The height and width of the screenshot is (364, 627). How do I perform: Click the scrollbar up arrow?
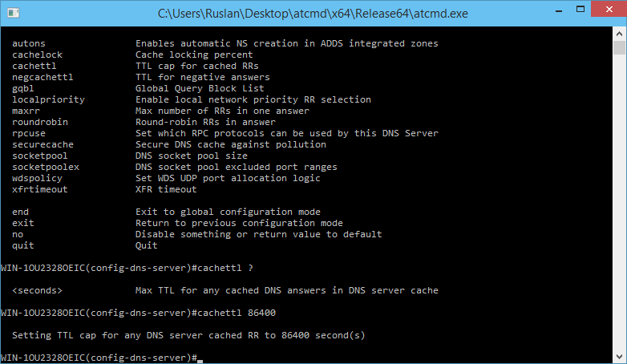pyautogui.click(x=620, y=34)
